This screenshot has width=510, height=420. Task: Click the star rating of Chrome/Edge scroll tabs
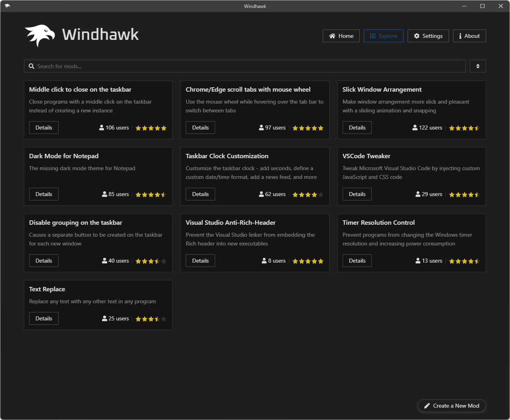308,128
